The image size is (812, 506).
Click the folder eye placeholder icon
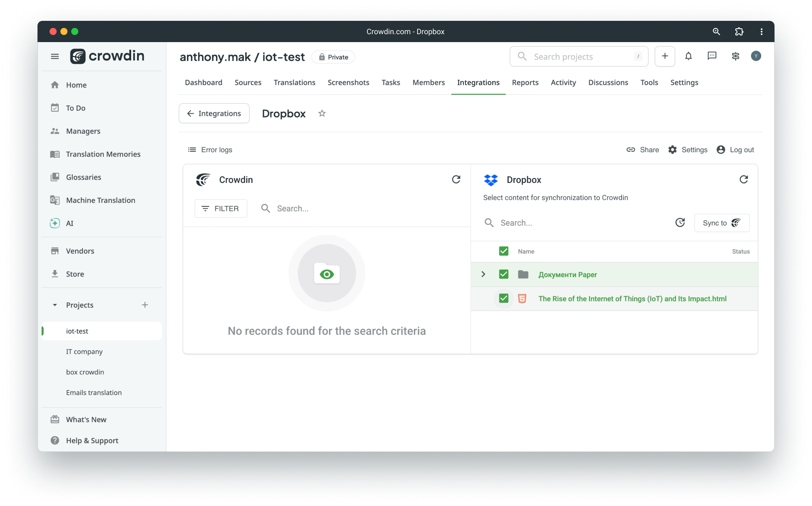(327, 273)
